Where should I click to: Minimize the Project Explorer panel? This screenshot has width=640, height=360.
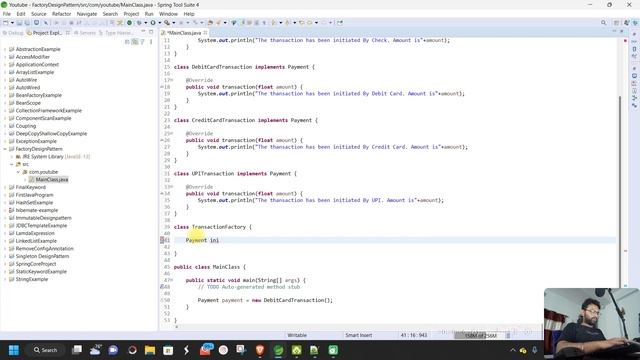pos(143,32)
